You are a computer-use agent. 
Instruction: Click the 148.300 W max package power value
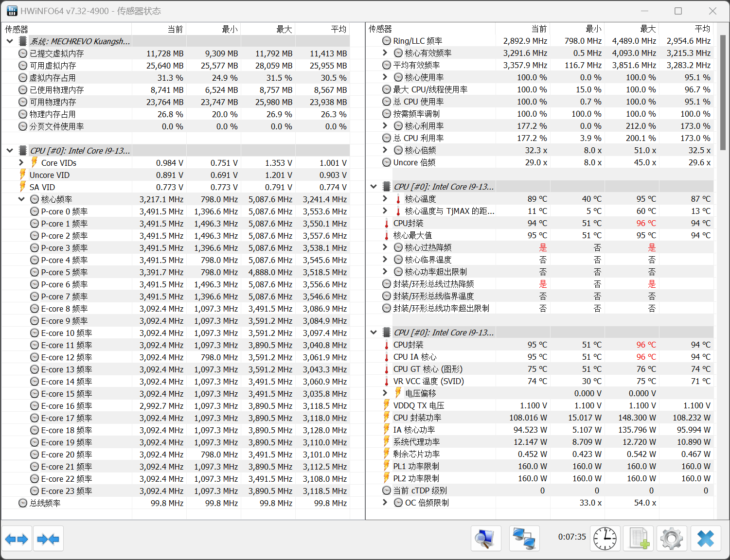(x=637, y=418)
